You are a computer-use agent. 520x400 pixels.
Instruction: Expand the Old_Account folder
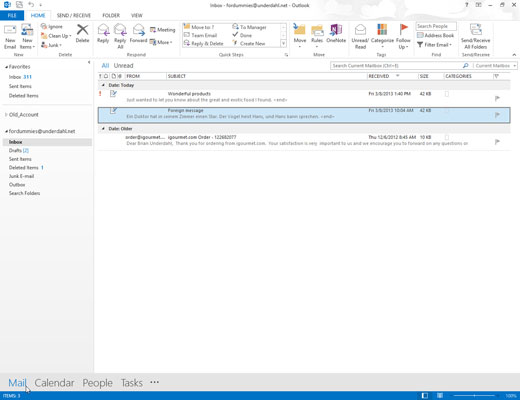click(6, 115)
